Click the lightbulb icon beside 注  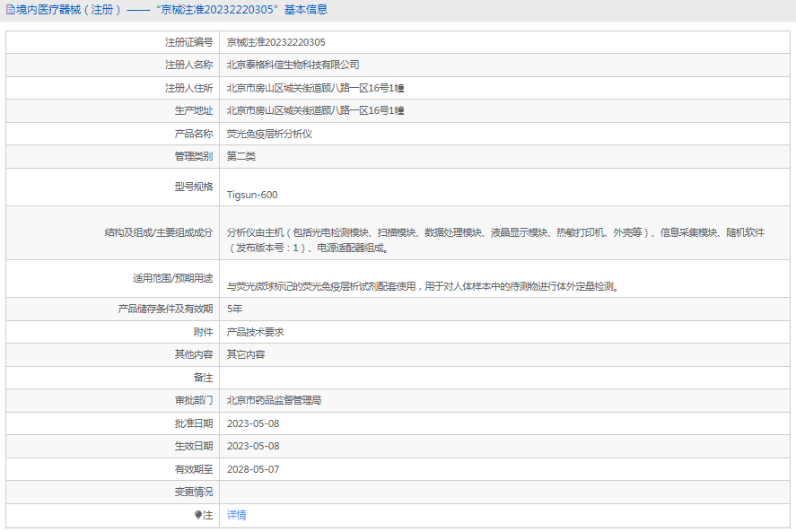[198, 515]
